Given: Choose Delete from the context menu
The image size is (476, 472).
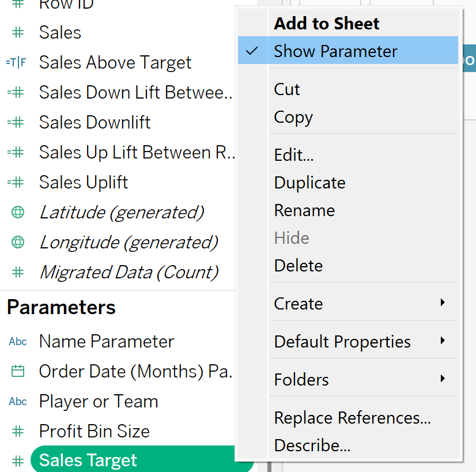Looking at the screenshot, I should tap(298, 266).
